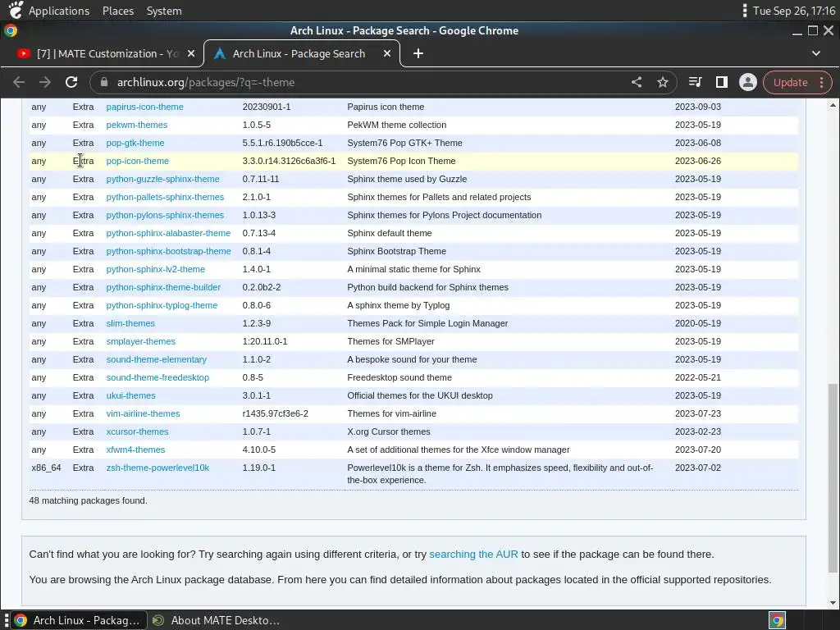This screenshot has width=840, height=630.
Task: Open the papirus-icon-theme package link
Action: coord(144,107)
